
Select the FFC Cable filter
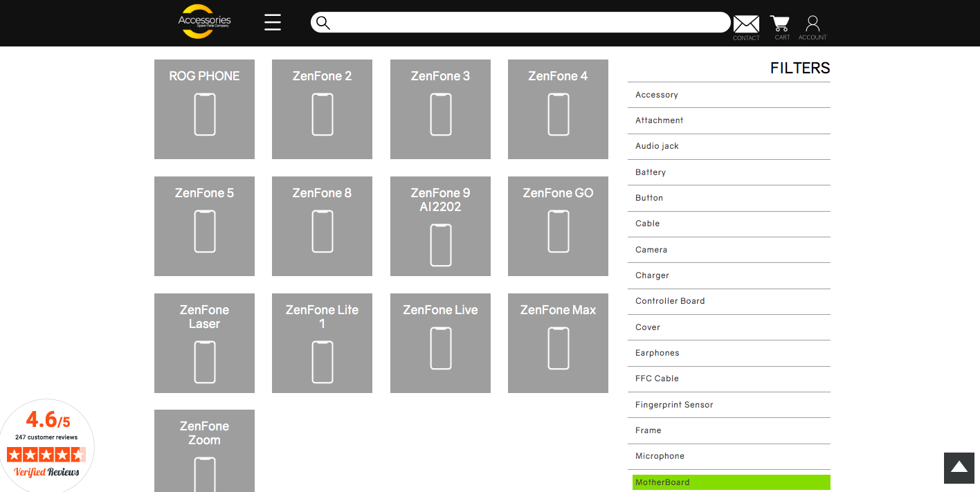point(729,379)
